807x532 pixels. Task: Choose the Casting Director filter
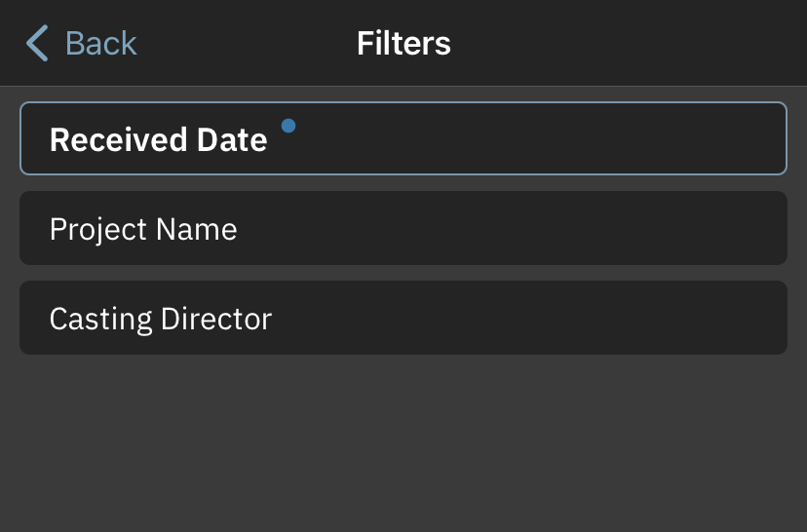coord(403,318)
